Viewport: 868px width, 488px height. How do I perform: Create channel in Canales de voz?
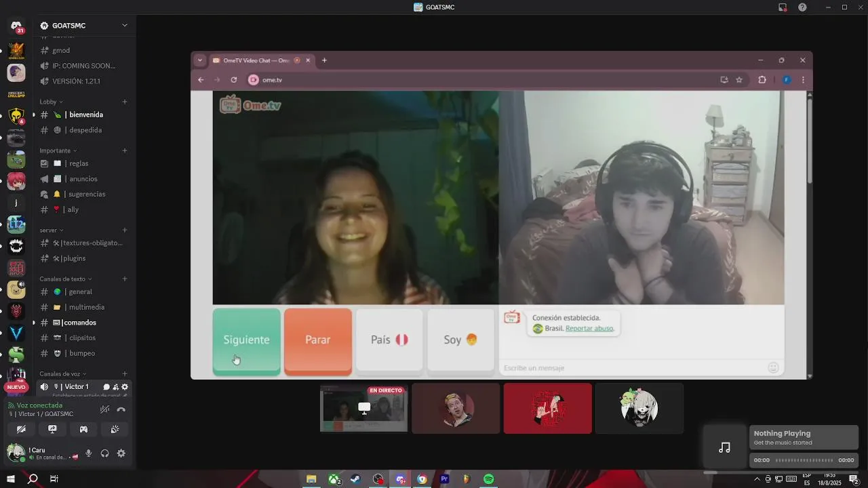pos(125,374)
